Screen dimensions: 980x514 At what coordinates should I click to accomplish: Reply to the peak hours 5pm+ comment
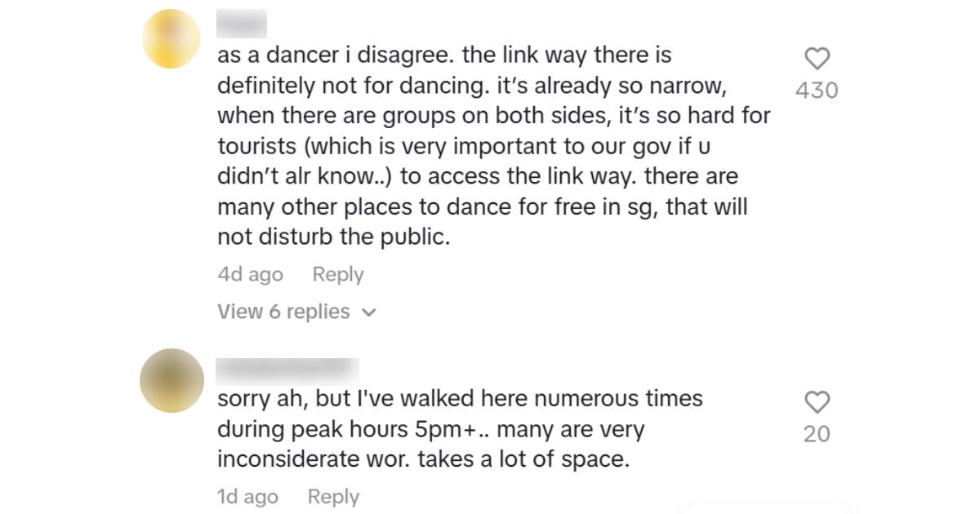pyautogui.click(x=333, y=497)
